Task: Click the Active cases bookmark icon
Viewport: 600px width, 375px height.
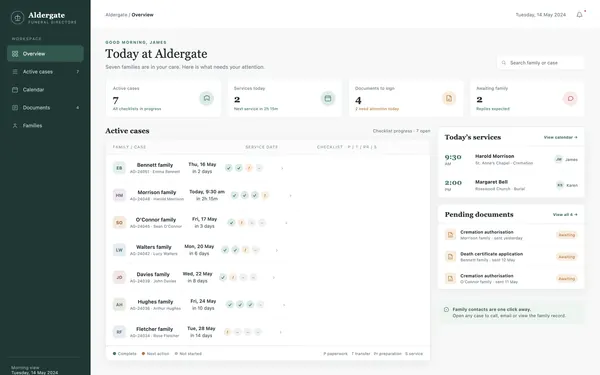Action: [x=207, y=98]
